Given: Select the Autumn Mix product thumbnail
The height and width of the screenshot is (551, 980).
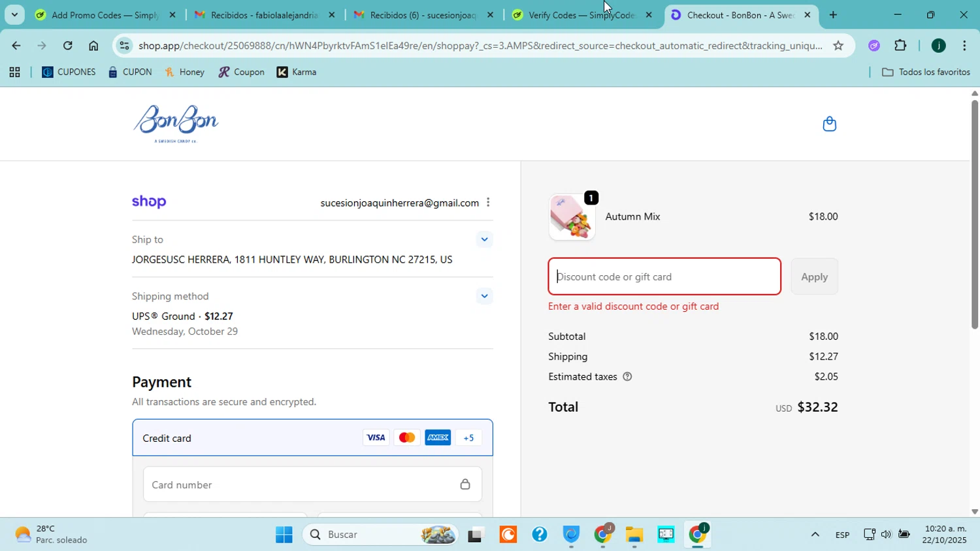Looking at the screenshot, I should pos(572,217).
